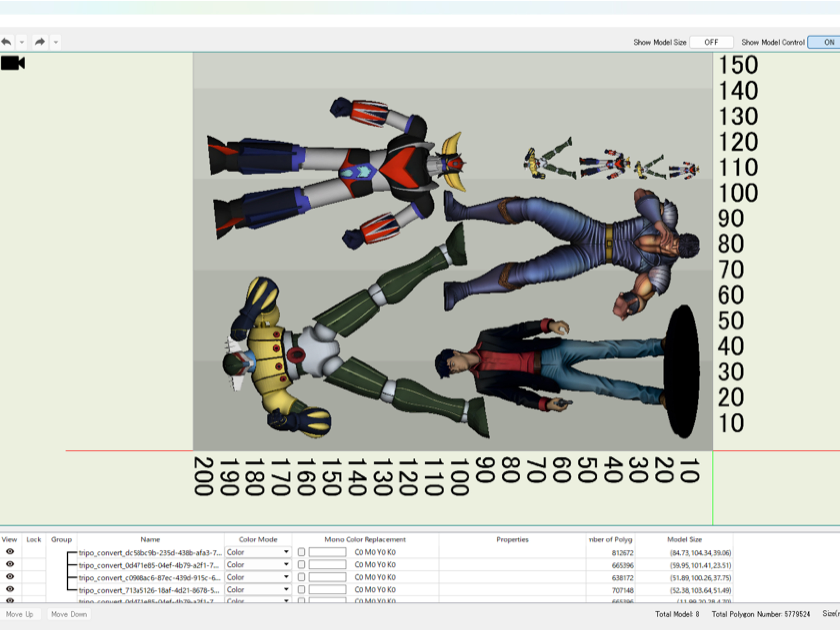Click the Name column header

point(150,539)
